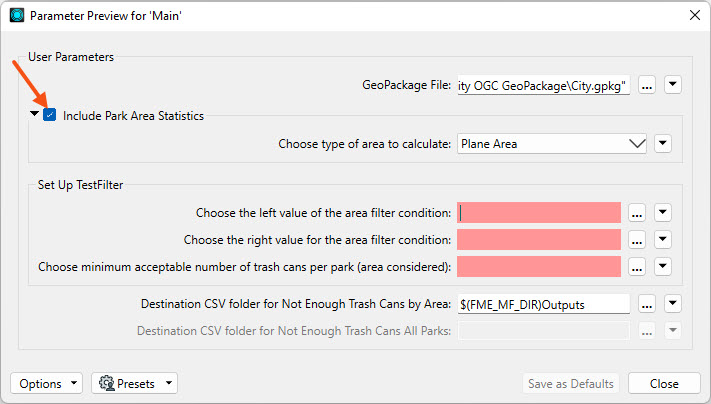Click in the left value filter condition field
The width and height of the screenshot is (711, 404).
(x=539, y=213)
